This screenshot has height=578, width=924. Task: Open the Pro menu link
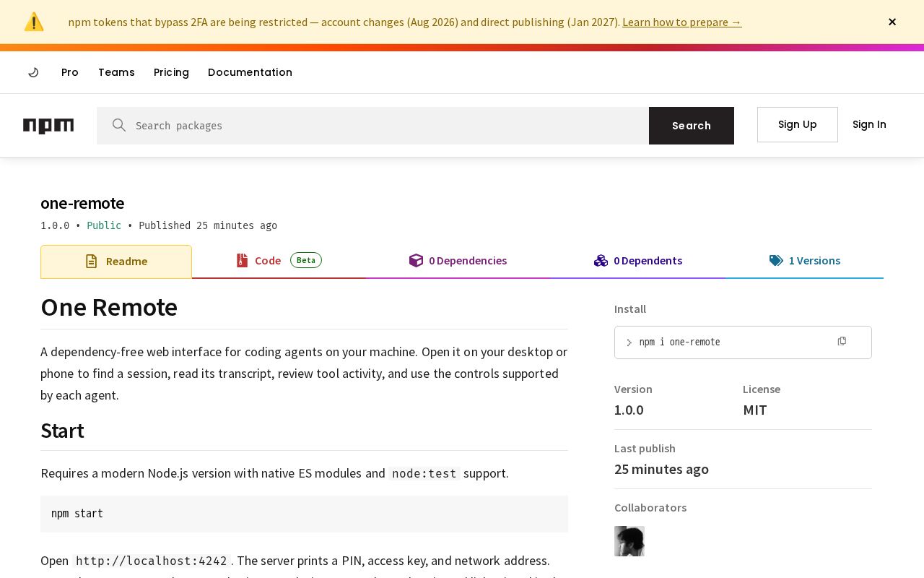pos(70,72)
